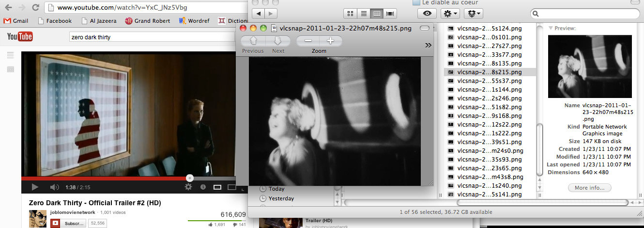Go back in Finder window
The width and height of the screenshot is (644, 228).
[259, 14]
